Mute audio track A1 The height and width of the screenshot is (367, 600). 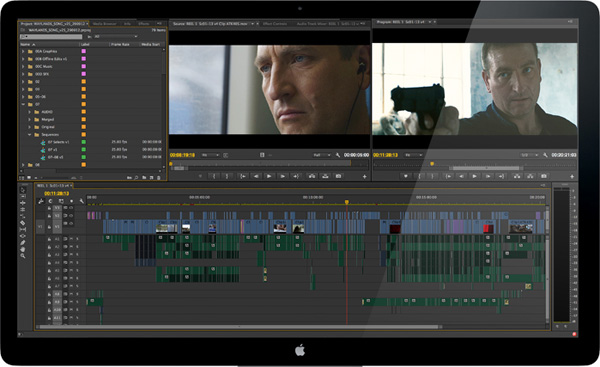tap(71, 239)
